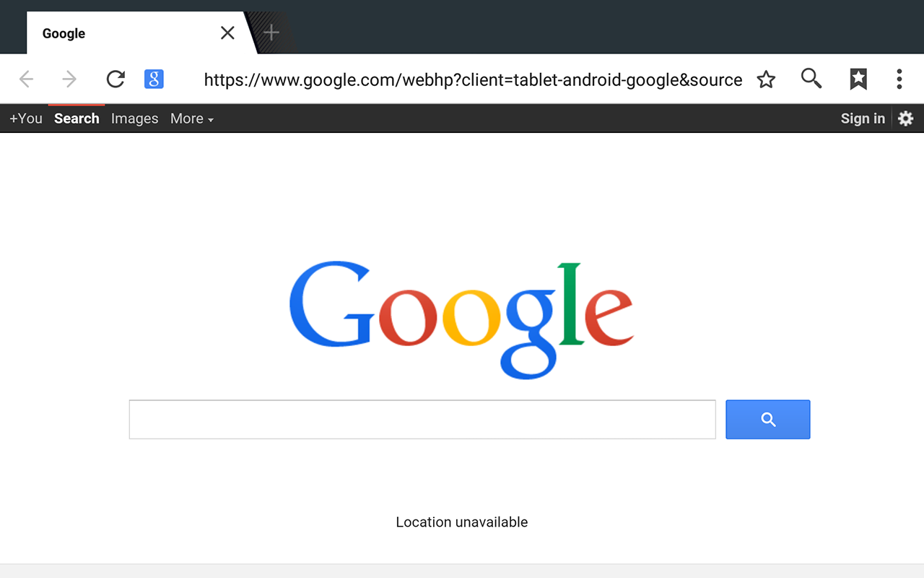
Task: Click the Sign in button
Action: point(863,118)
